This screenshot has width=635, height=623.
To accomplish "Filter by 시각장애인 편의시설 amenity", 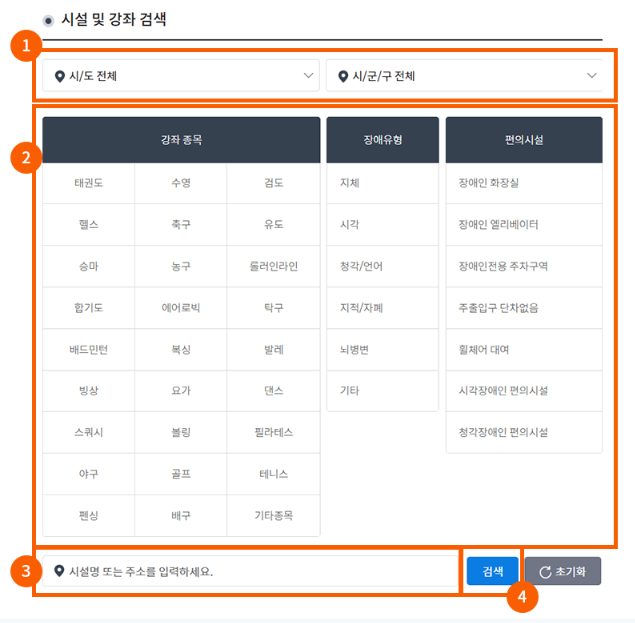I will [524, 391].
